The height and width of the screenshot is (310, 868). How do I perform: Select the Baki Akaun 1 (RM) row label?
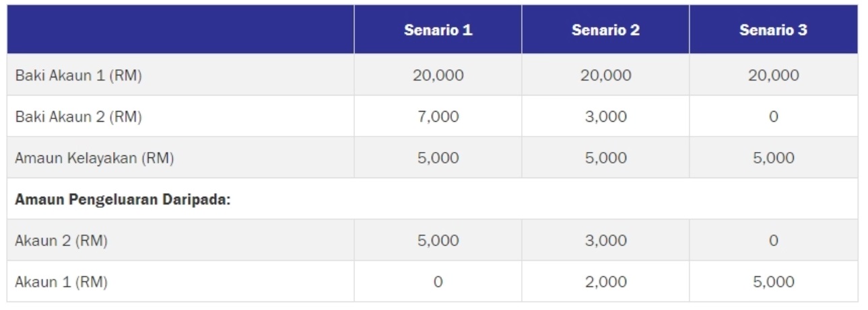(78, 75)
